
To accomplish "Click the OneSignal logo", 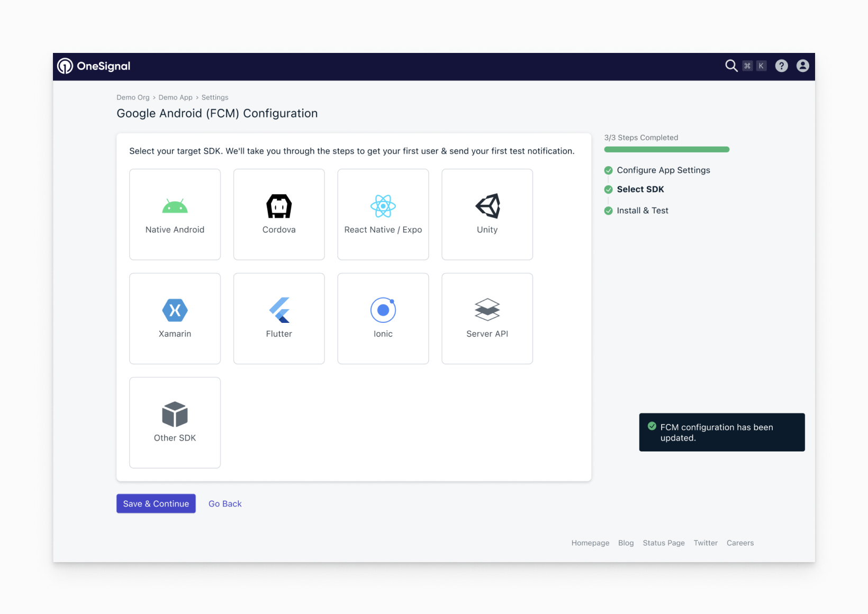I will [94, 66].
